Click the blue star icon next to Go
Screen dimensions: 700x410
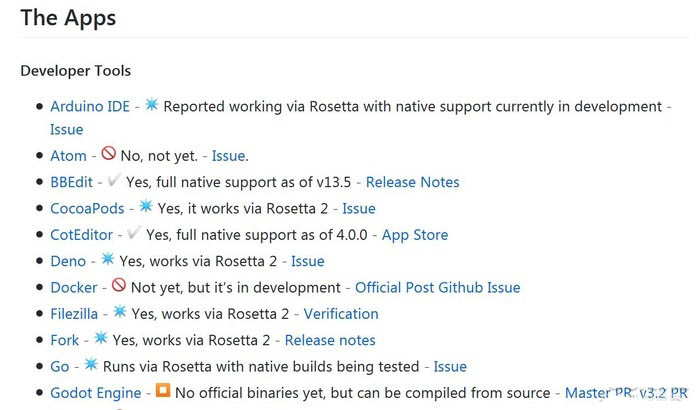[x=91, y=364]
